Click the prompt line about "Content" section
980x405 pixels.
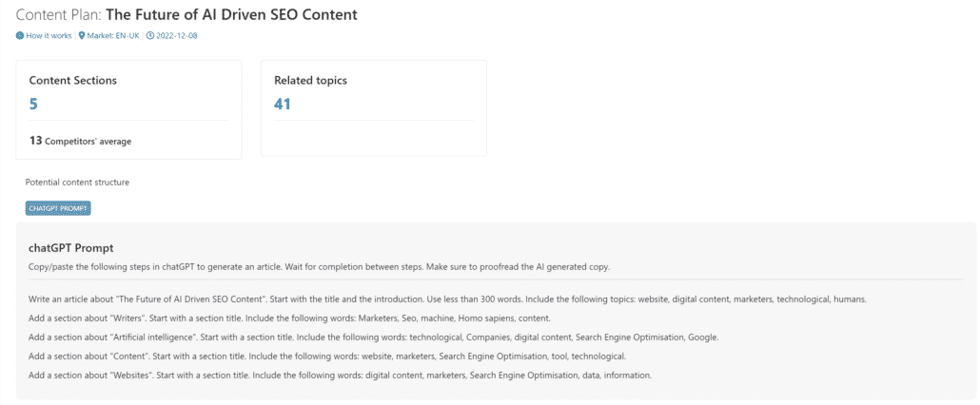coord(327,357)
